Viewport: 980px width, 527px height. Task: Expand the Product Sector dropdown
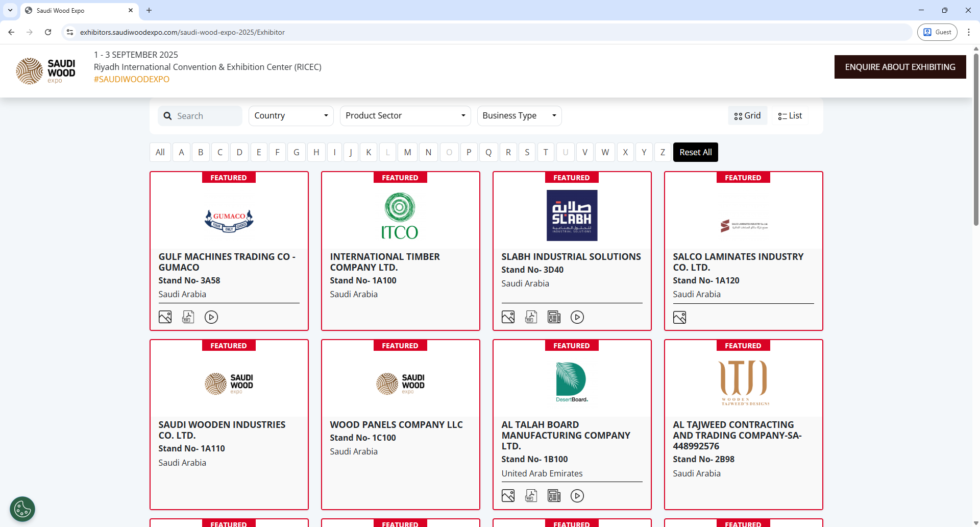pyautogui.click(x=405, y=115)
